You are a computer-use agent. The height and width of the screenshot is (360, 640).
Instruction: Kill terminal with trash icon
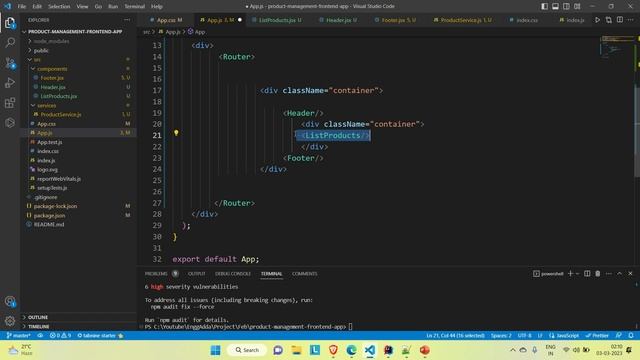click(598, 273)
